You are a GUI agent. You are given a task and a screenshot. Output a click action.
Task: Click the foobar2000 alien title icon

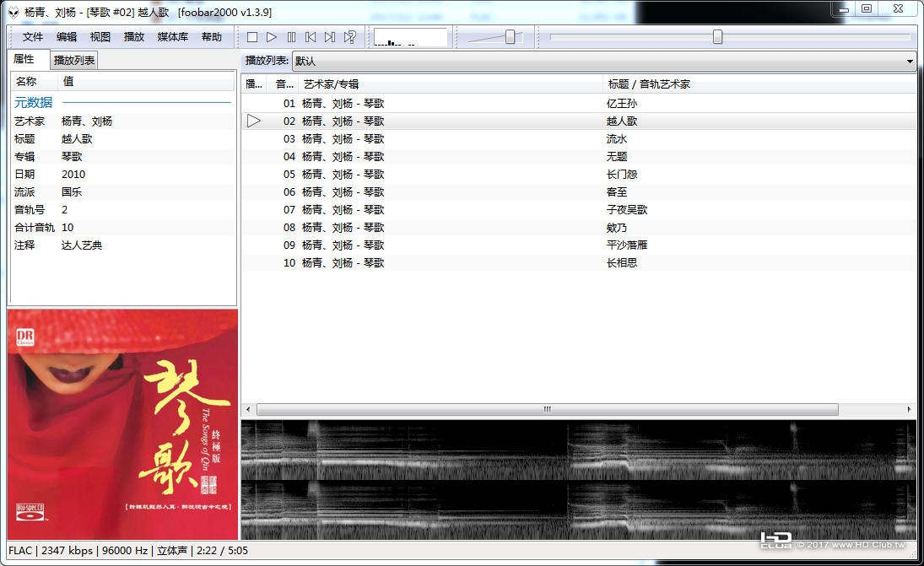pos(14,13)
